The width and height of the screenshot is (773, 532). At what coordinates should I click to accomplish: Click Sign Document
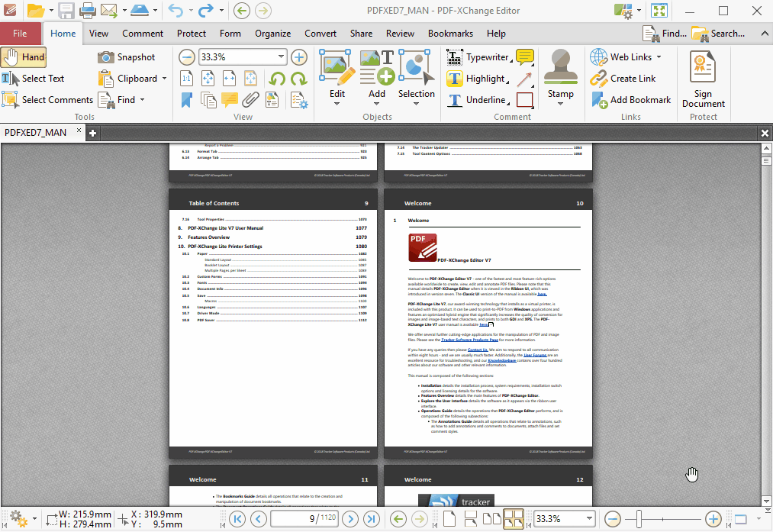click(703, 79)
